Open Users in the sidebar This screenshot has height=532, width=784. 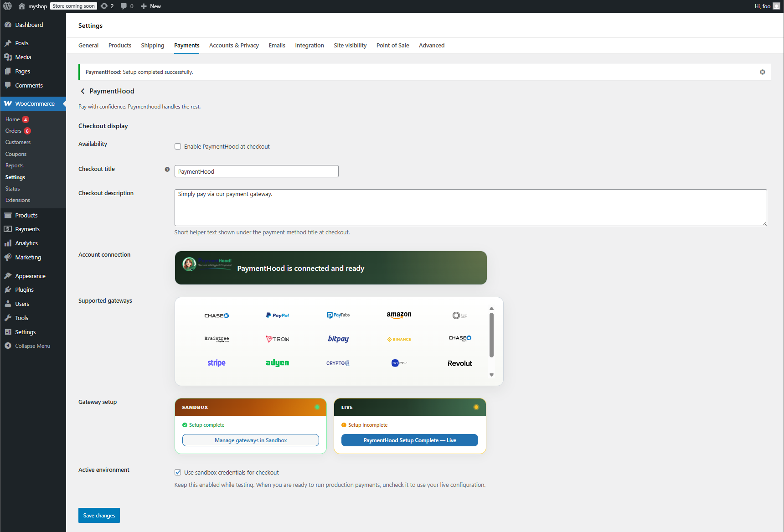pyautogui.click(x=33, y=304)
